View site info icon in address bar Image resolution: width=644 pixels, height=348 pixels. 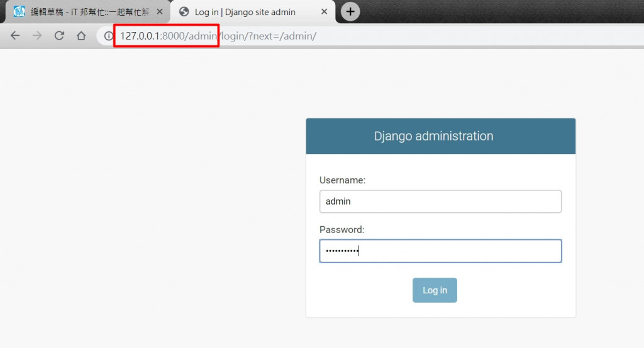click(108, 36)
